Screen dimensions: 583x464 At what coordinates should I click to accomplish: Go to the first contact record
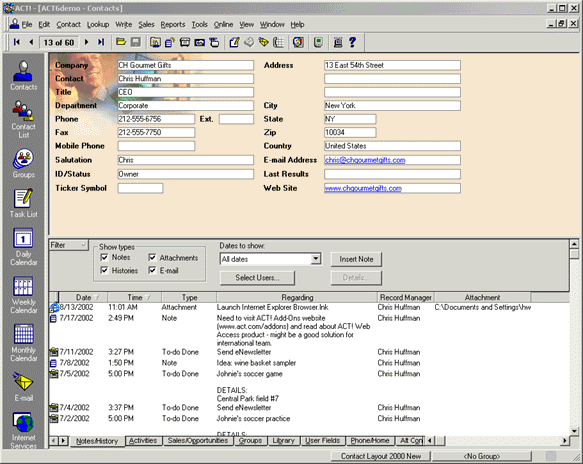coord(16,42)
